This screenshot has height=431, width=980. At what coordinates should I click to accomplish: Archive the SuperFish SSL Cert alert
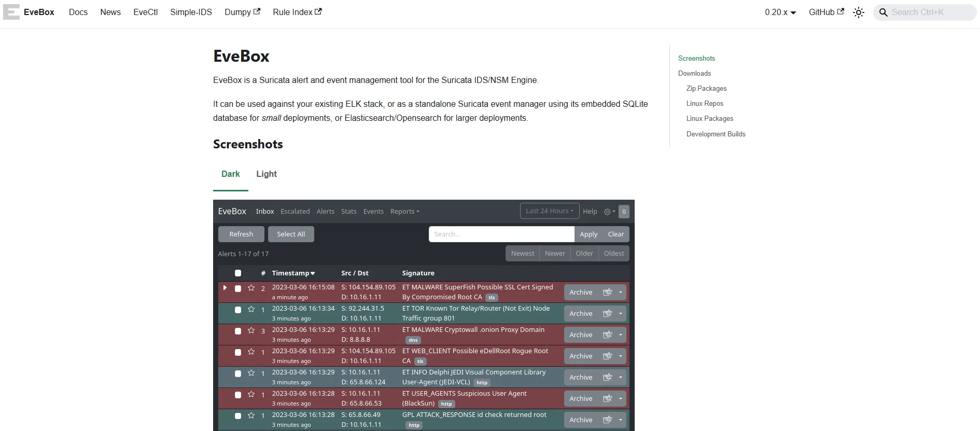tap(581, 292)
